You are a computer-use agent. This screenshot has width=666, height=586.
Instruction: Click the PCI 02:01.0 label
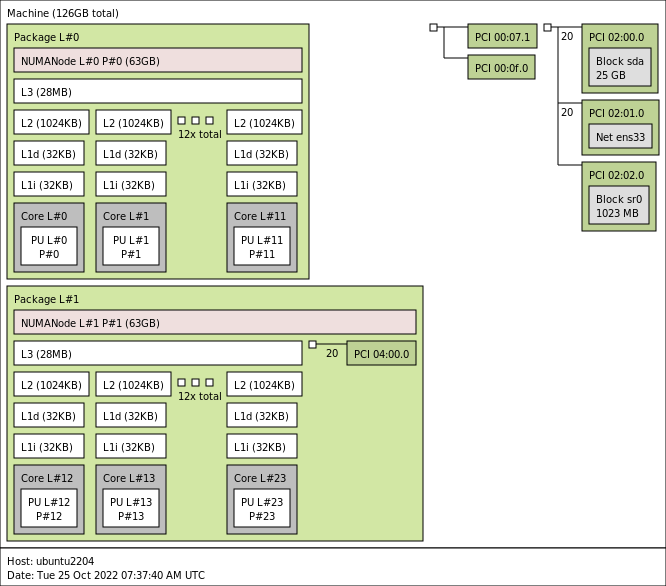point(616,113)
